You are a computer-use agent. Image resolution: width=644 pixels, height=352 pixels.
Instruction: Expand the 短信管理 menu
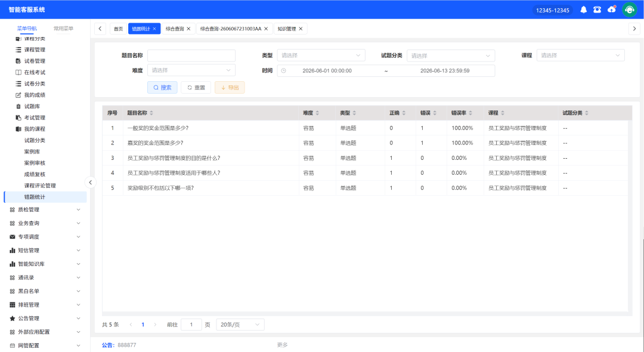pyautogui.click(x=45, y=251)
